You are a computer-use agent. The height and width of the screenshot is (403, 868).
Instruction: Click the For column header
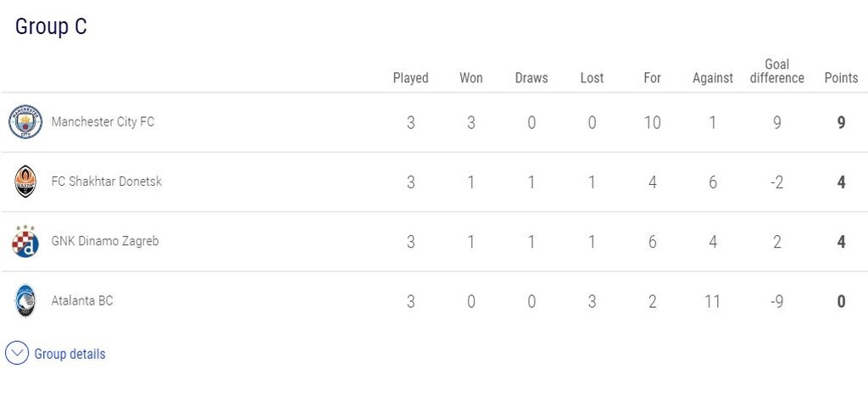tap(652, 78)
